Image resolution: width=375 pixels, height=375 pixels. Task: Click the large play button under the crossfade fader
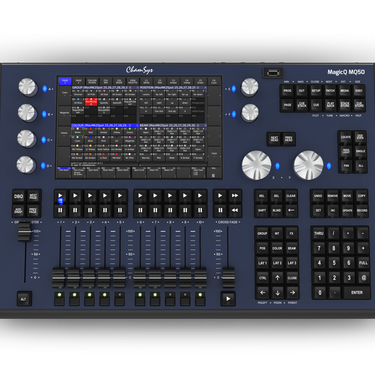pos(228,299)
